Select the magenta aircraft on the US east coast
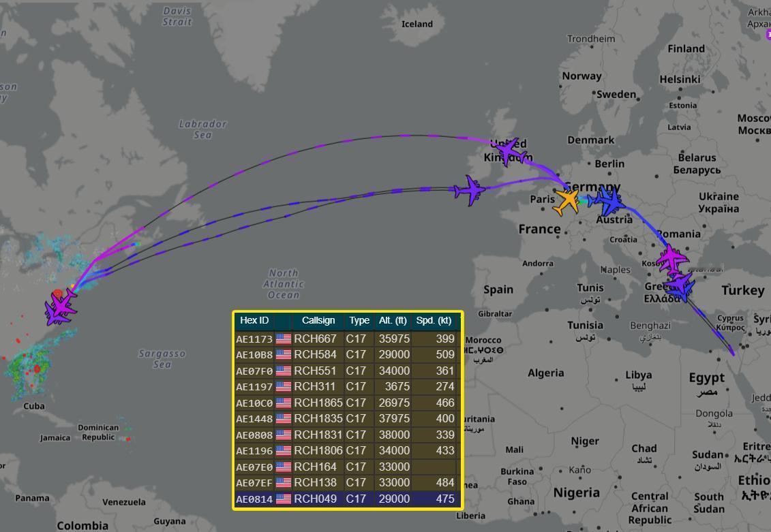 [62, 304]
